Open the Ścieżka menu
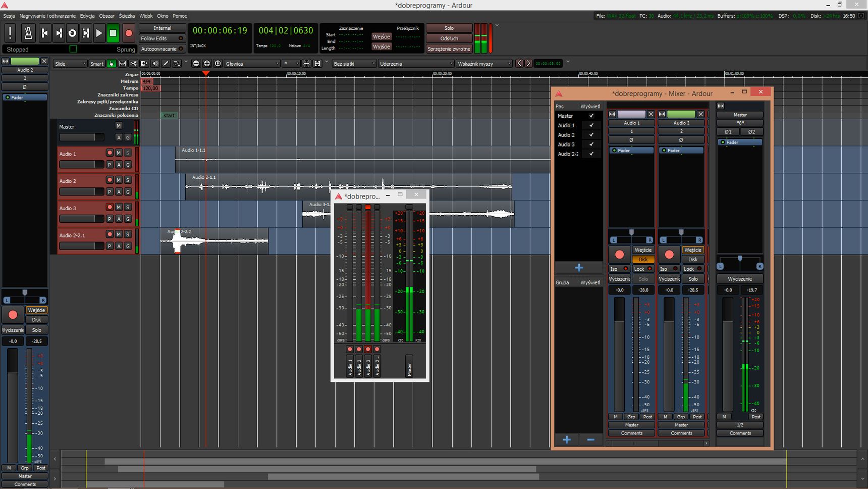Screen dimensions: 868x489 [127, 16]
